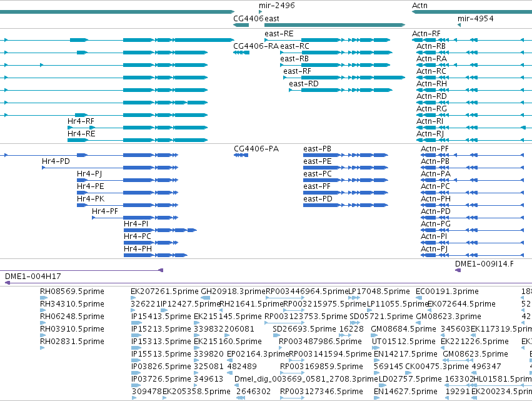This screenshot has width=532, height=401.
Task: Click EST label EK207261.5prime
Action: click(164, 292)
